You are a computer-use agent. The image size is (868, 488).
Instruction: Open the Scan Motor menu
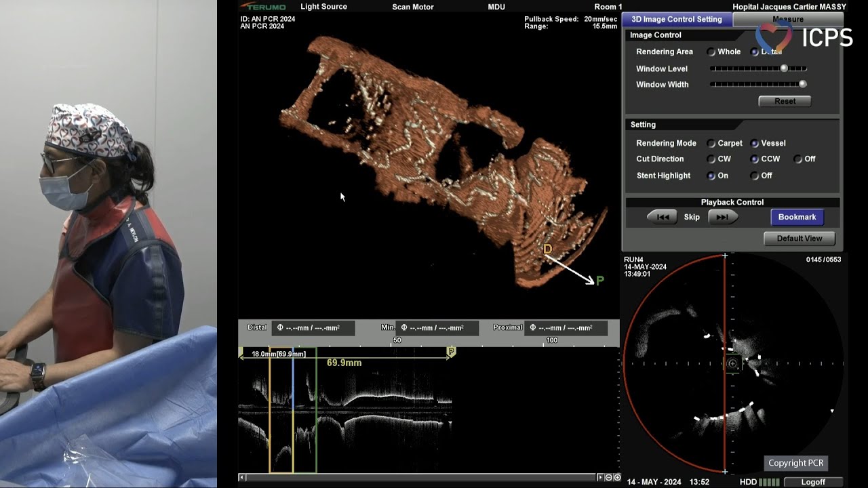pos(413,7)
